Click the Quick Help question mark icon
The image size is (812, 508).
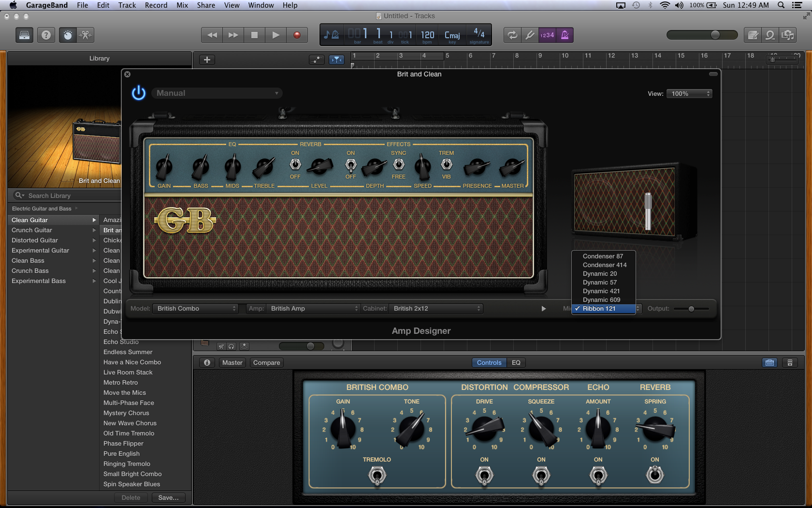[46, 35]
